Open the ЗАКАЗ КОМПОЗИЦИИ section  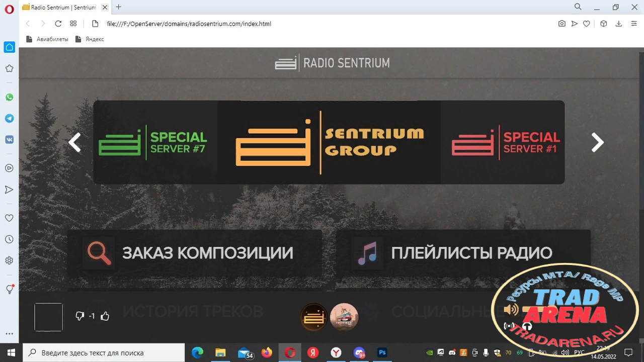(x=195, y=253)
